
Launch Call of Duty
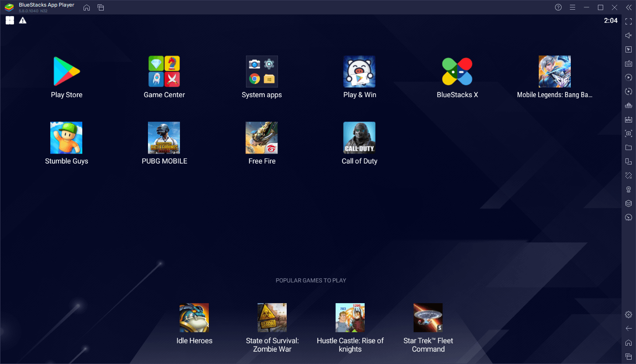[359, 138]
